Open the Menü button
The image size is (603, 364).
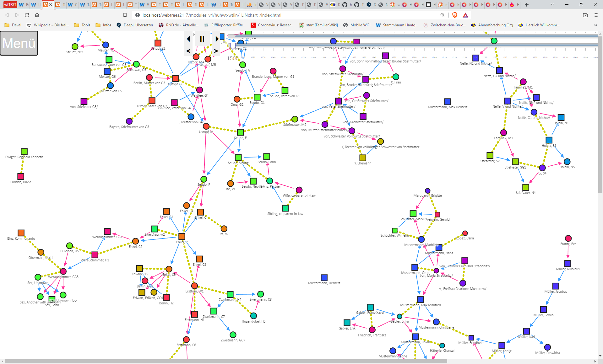[19, 43]
